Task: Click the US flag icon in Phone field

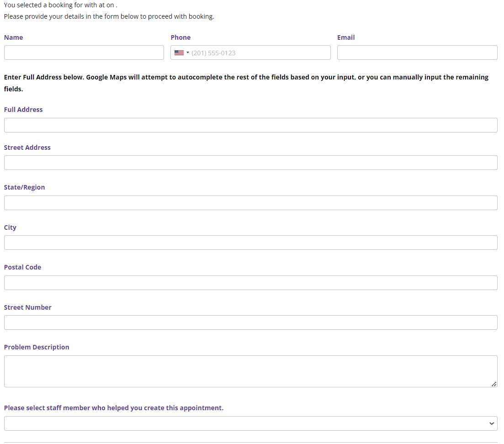Action: click(x=179, y=53)
